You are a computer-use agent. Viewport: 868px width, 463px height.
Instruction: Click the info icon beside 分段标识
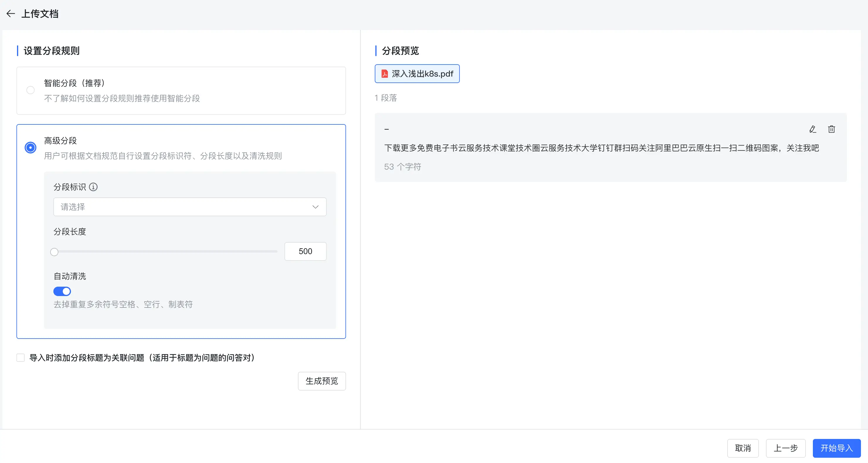[93, 187]
